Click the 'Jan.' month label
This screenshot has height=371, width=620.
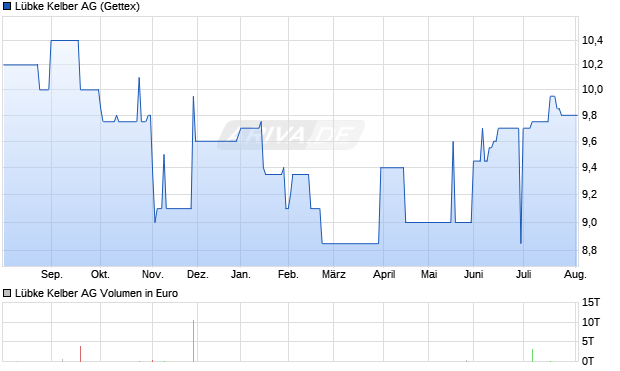click(x=241, y=274)
